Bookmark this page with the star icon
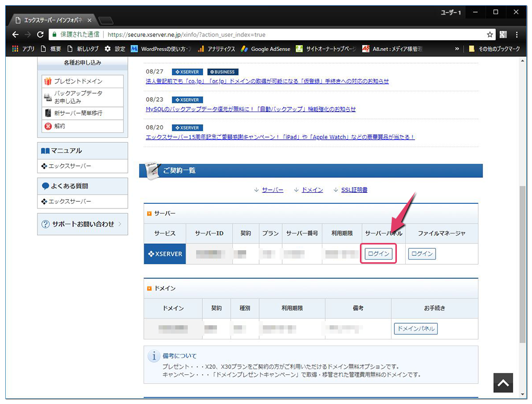 click(490, 35)
